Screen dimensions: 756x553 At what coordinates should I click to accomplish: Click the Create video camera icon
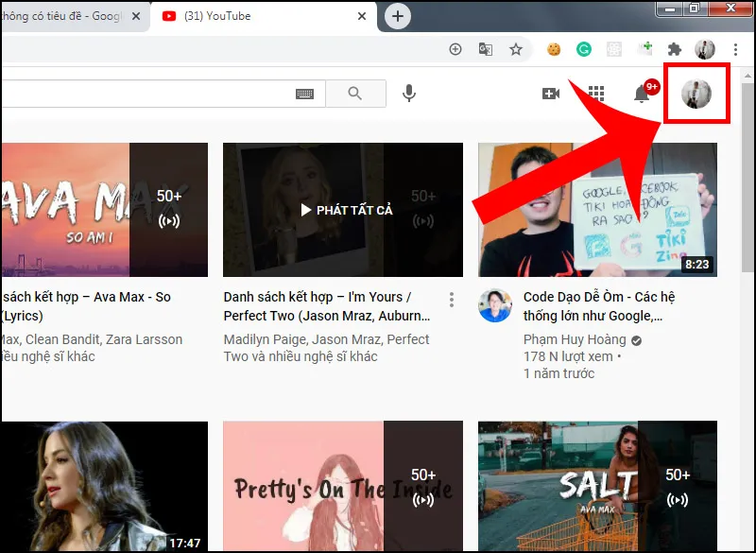coord(551,94)
